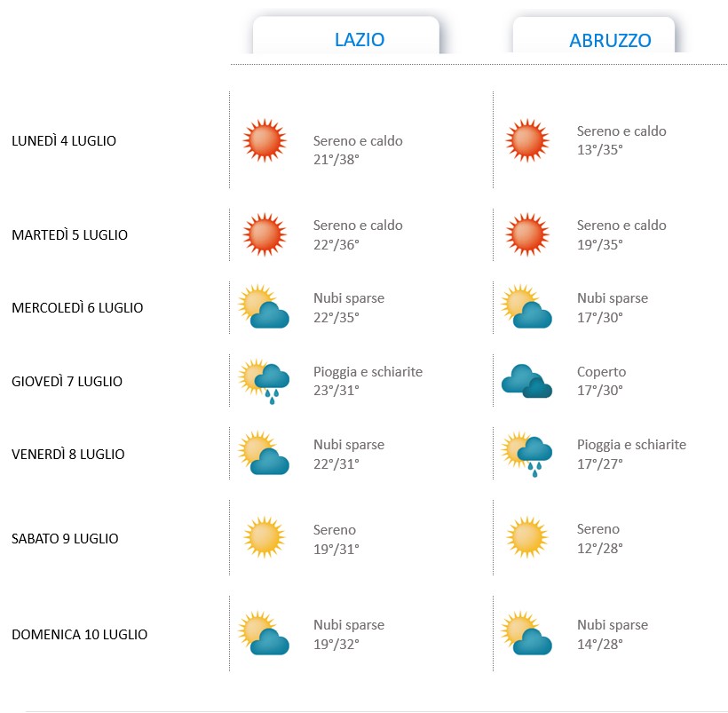Viewport: 728px width, 713px height.
Task: Click Abruzzo overcast clouds icon labeled Coperto
Action: (527, 381)
